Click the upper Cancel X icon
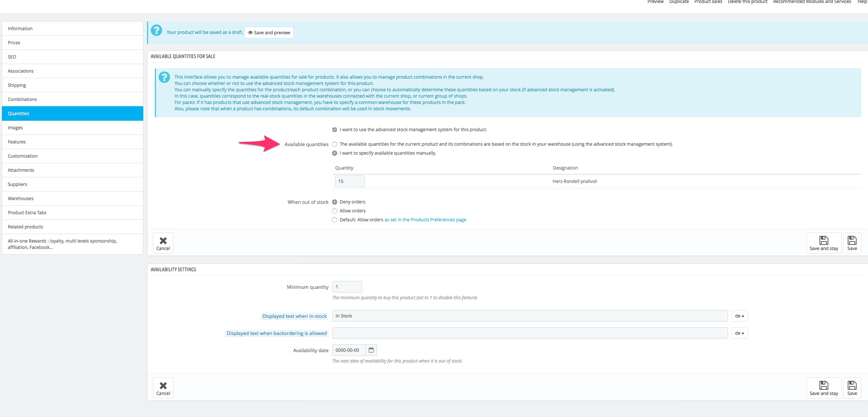 click(163, 240)
